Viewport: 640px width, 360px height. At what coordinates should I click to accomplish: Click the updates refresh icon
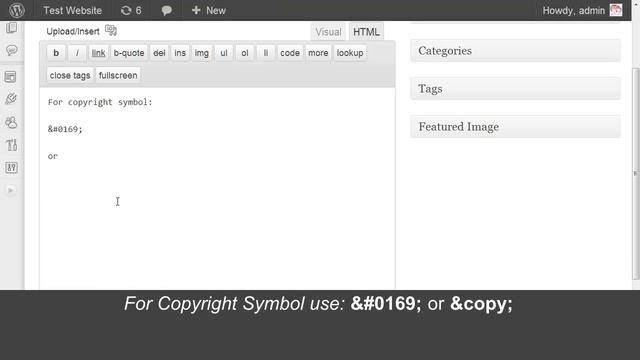(126, 11)
